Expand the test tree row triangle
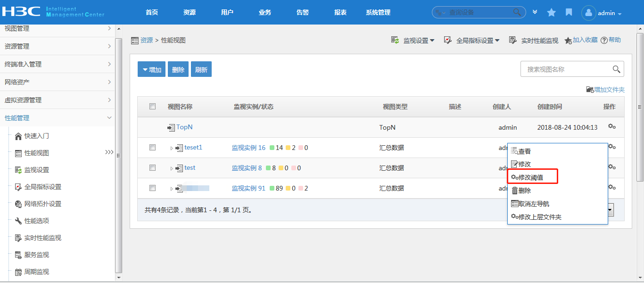 pyautogui.click(x=172, y=168)
